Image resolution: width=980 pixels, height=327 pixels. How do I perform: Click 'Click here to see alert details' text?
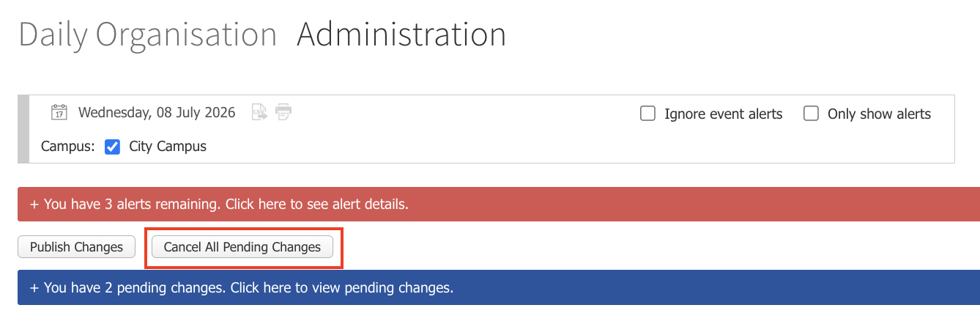[x=316, y=204]
